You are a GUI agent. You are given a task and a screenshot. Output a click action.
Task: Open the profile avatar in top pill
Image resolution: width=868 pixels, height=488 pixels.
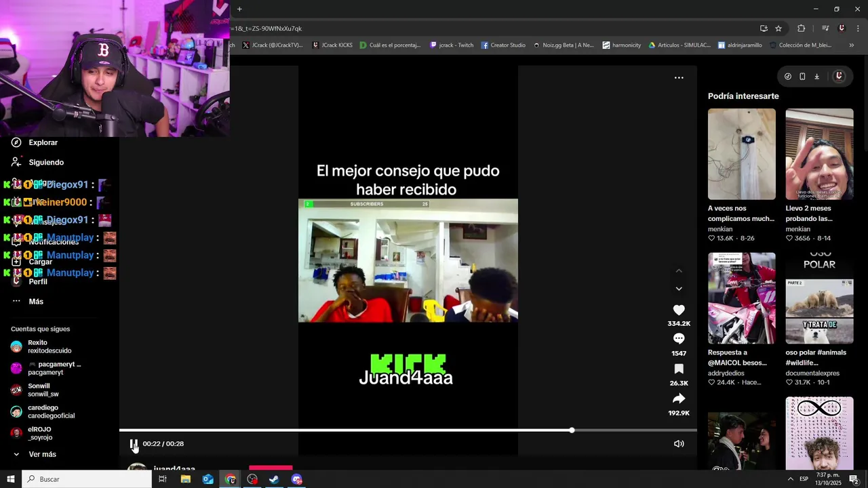click(839, 77)
